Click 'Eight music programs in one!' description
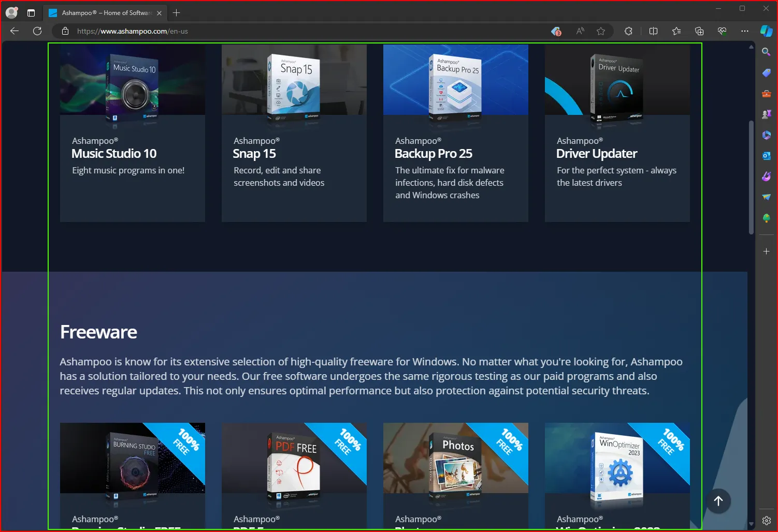The height and width of the screenshot is (532, 778). click(128, 170)
